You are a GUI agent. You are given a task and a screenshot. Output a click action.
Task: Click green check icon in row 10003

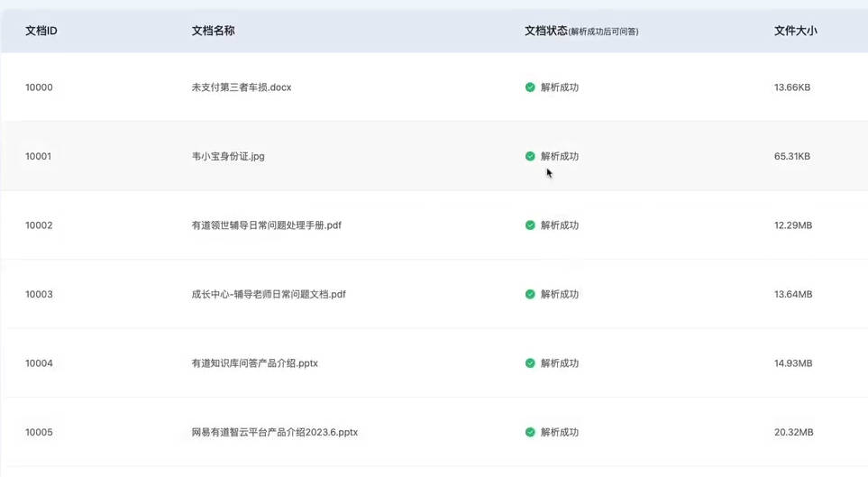pos(530,294)
